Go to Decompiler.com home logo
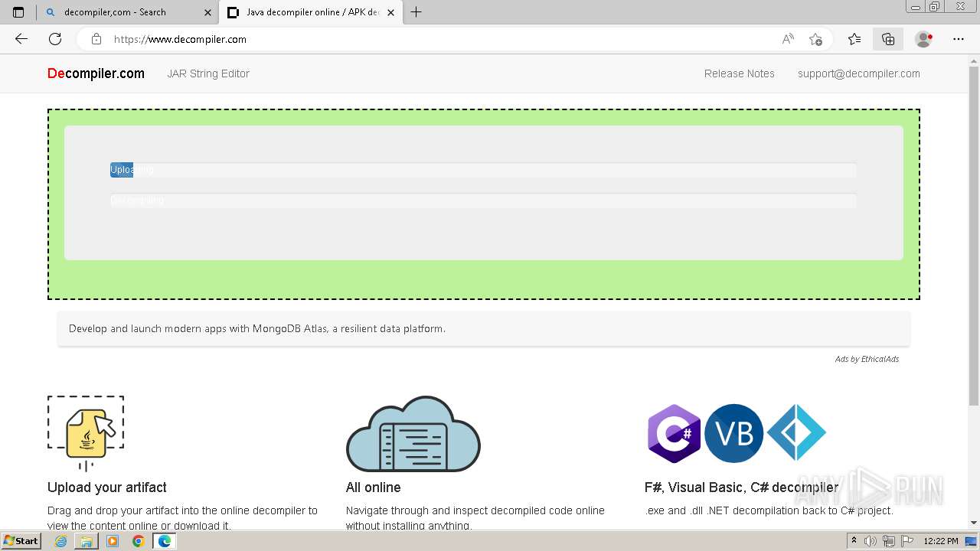The width and height of the screenshot is (980, 551). [x=96, y=73]
